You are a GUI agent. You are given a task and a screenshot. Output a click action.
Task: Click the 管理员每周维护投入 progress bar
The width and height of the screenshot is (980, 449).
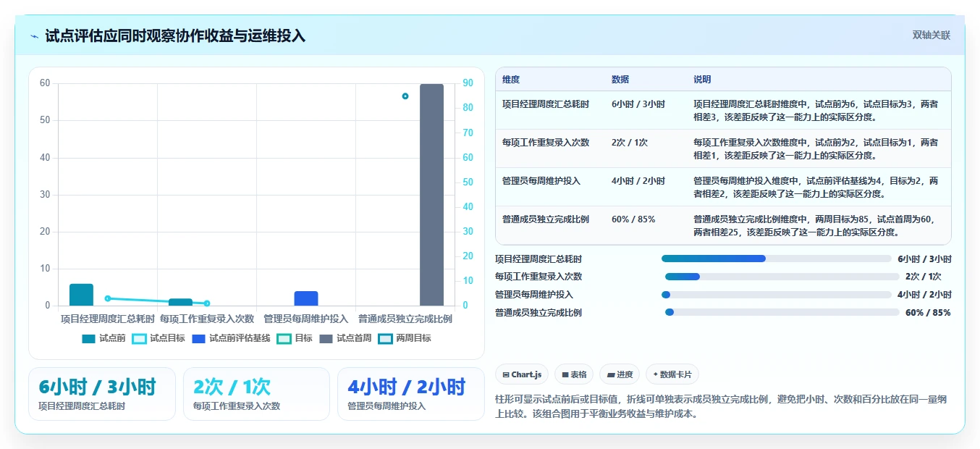(777, 295)
